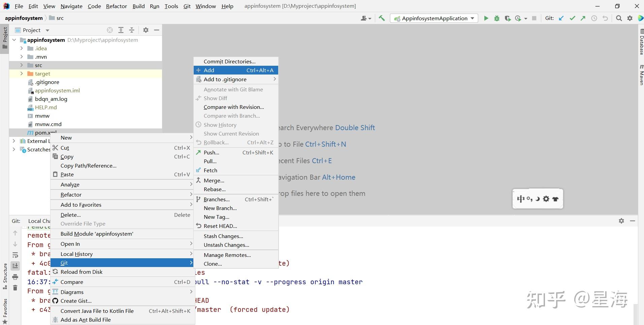This screenshot has width=644, height=325.
Task: Toggle soft-wrap in Git console
Action: pos(15,255)
